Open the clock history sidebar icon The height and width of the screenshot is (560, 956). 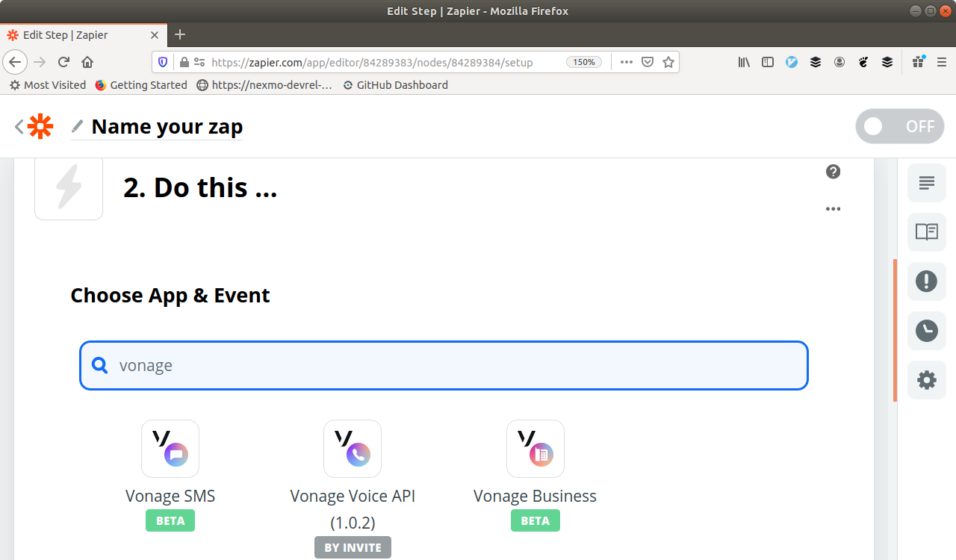coord(927,331)
